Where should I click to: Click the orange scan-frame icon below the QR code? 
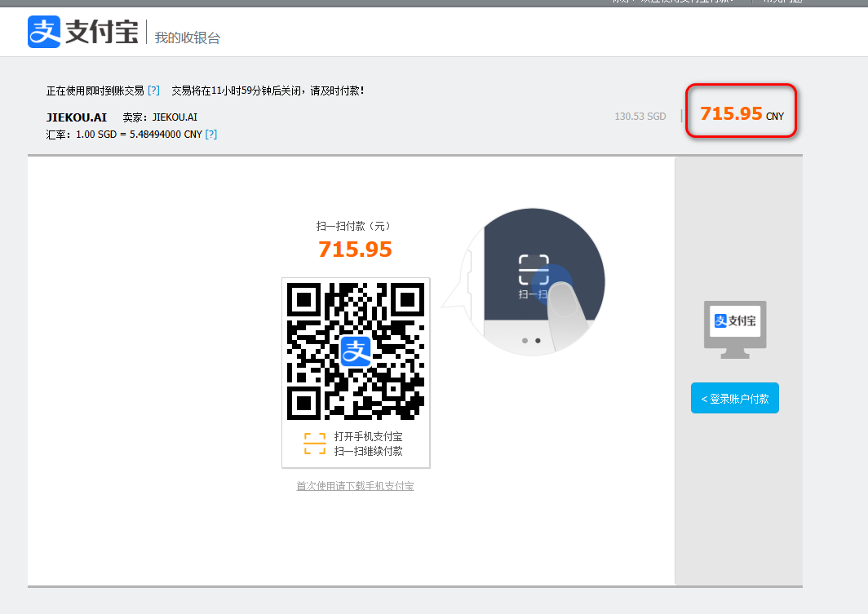click(314, 444)
